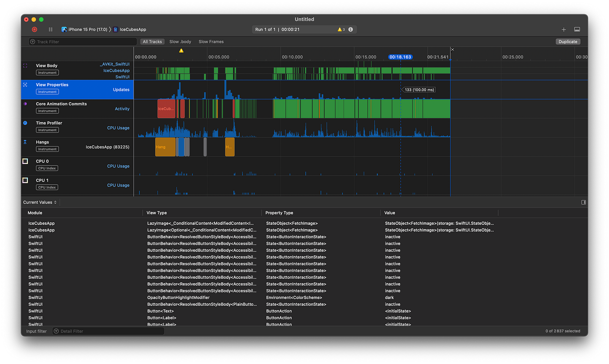609x364 pixels.
Task: Start recording with the red record button
Action: point(34,29)
